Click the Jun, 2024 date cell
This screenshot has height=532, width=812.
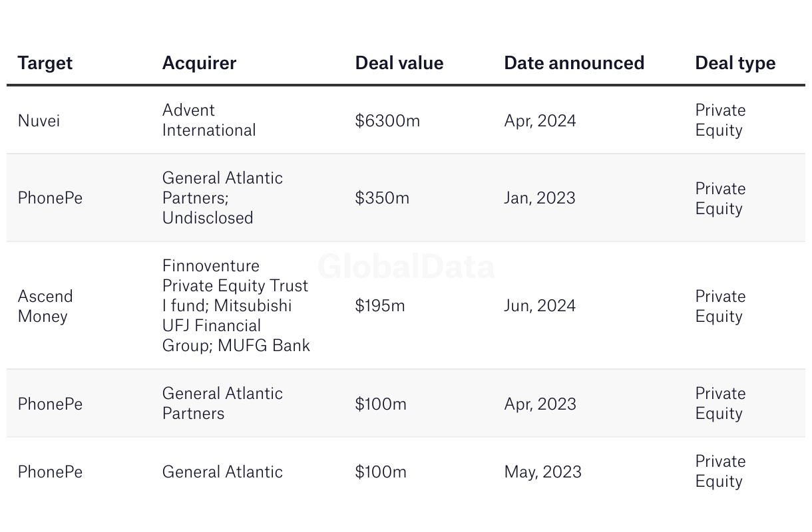coord(540,306)
